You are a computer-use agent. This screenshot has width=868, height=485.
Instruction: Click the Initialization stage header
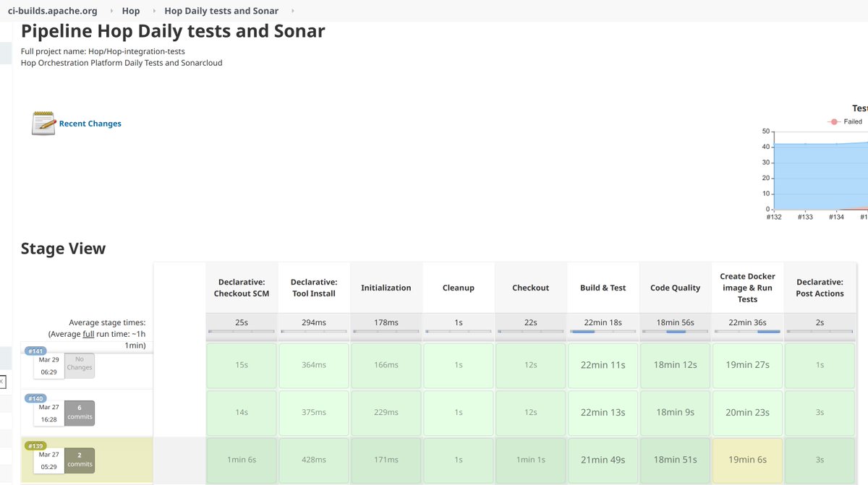(x=386, y=288)
